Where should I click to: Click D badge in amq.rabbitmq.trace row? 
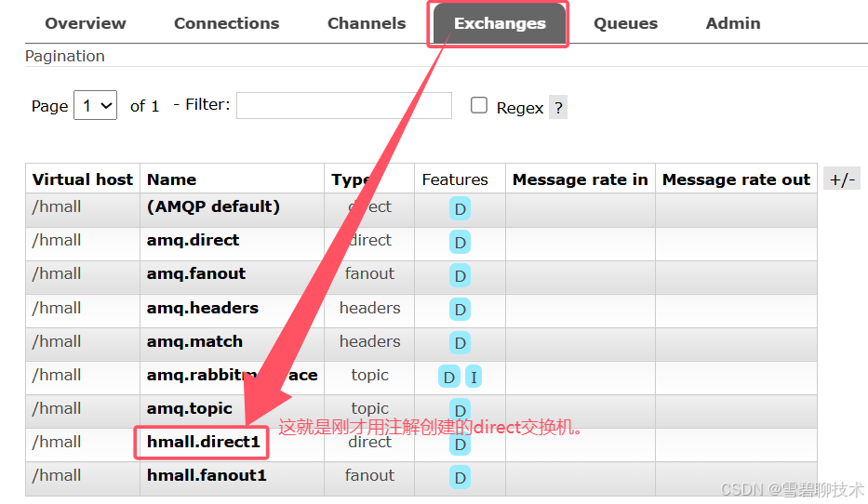(x=449, y=378)
